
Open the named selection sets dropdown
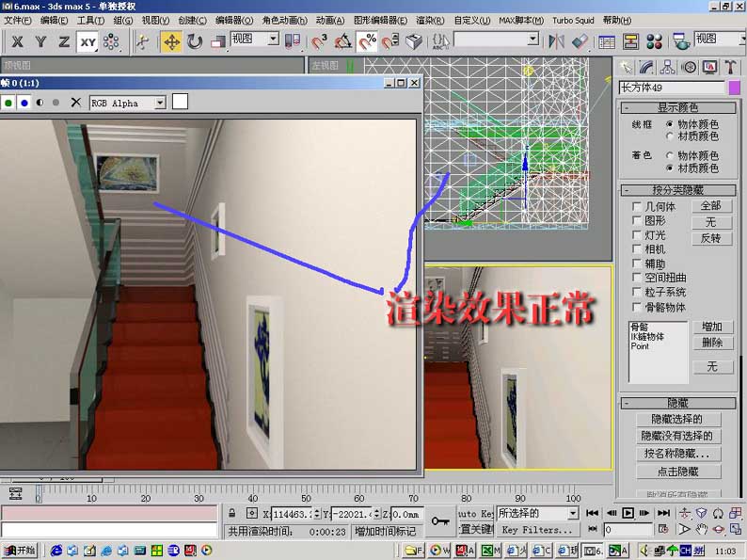[533, 40]
